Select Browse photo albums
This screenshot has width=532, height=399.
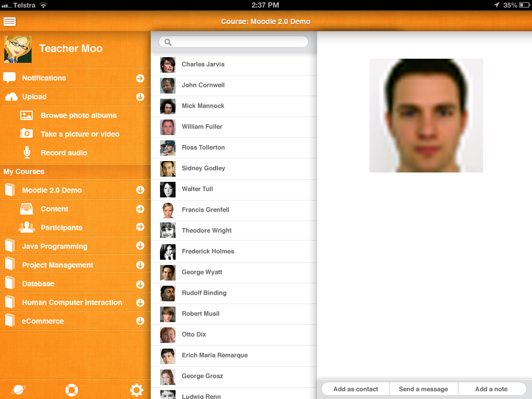(75, 115)
